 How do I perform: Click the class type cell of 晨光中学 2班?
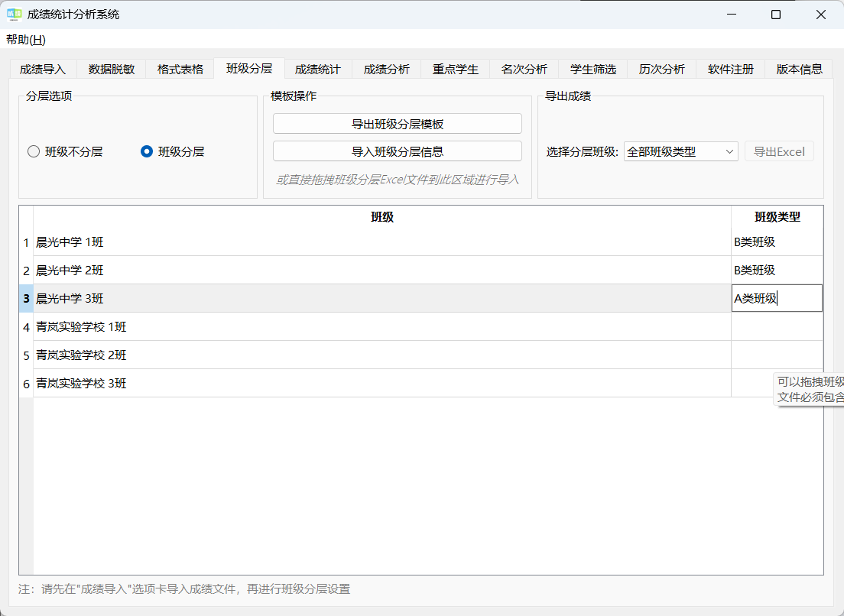click(777, 270)
